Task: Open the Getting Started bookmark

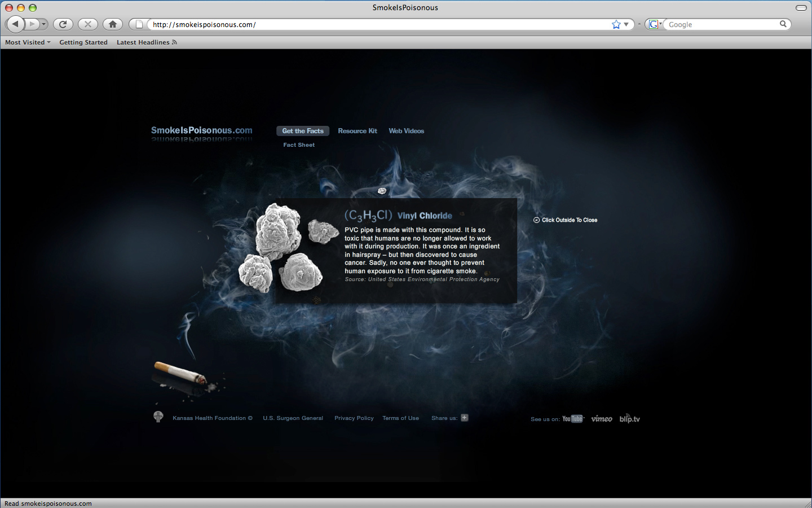Action: (x=83, y=42)
